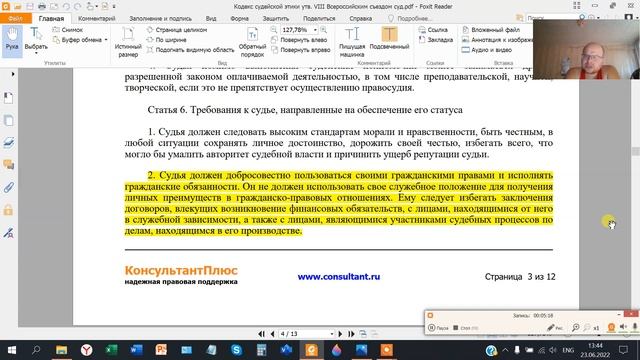This screenshot has width=640, height=360.
Task: Open Word from the taskbar
Action: click(136, 350)
